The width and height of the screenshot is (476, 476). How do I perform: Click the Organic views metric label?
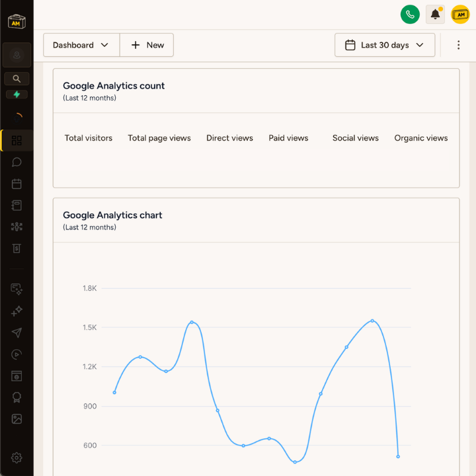click(420, 138)
